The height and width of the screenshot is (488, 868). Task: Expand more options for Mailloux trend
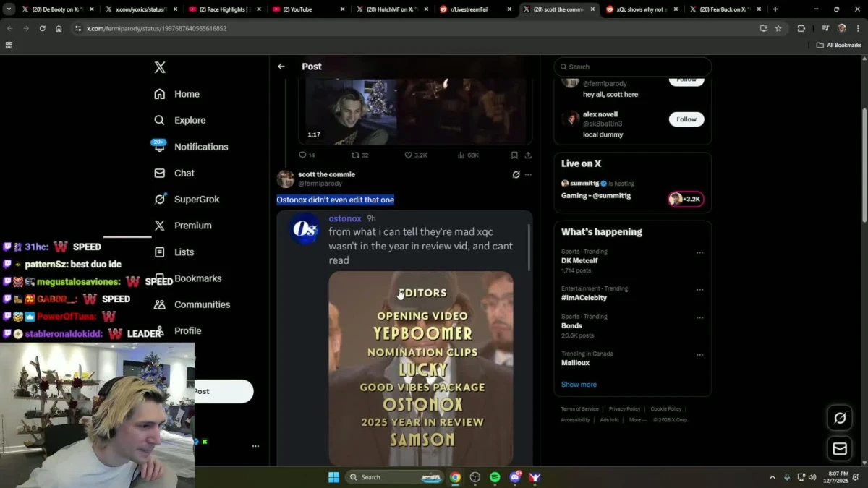[x=699, y=355]
